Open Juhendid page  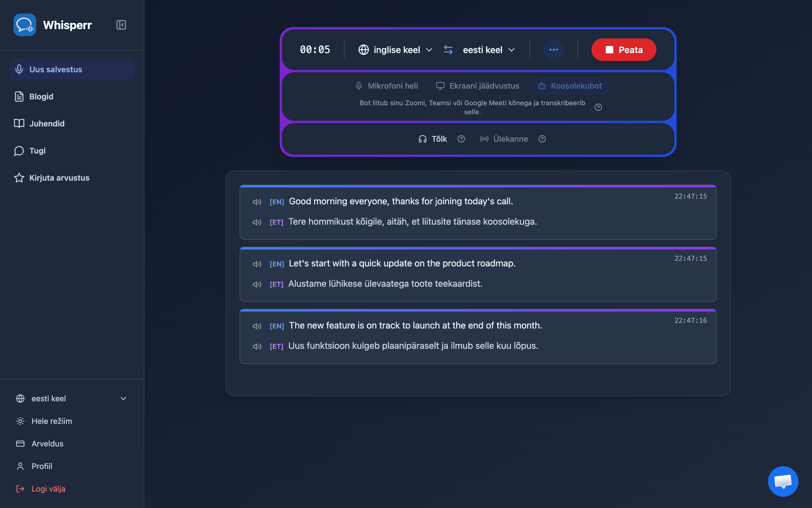(72, 123)
